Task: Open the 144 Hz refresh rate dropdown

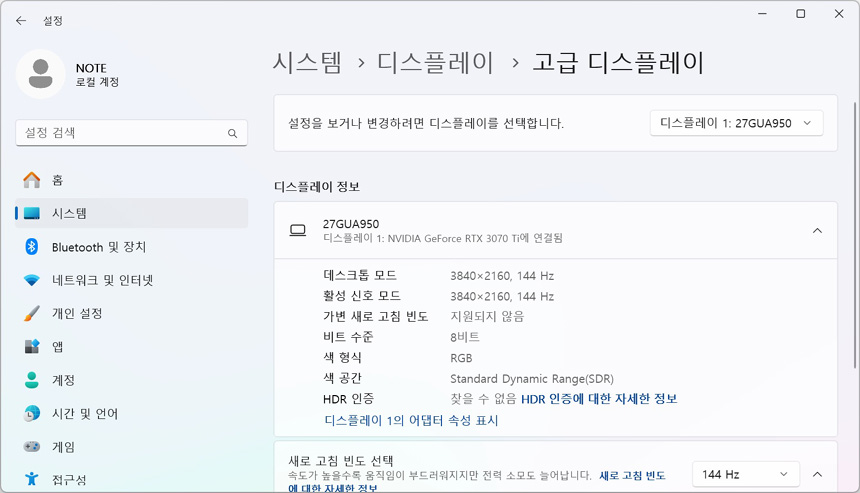Action: (x=745, y=474)
